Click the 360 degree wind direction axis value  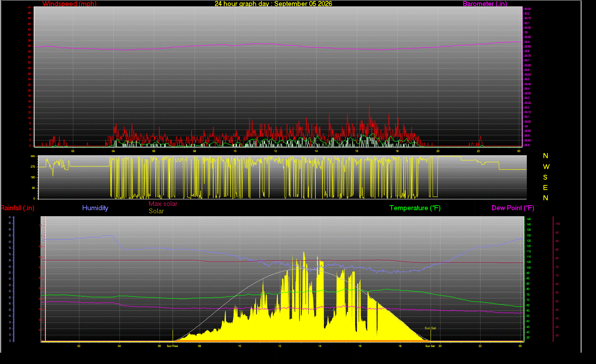pos(33,156)
